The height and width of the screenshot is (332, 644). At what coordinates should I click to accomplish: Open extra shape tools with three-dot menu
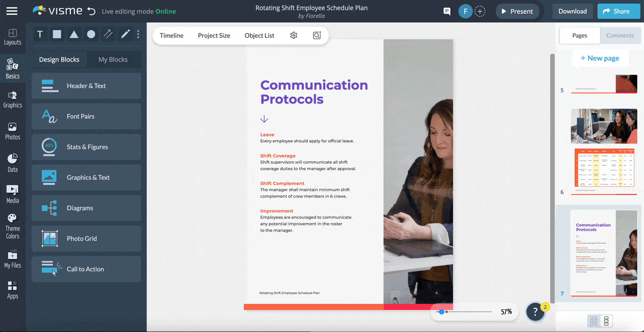pos(138,34)
